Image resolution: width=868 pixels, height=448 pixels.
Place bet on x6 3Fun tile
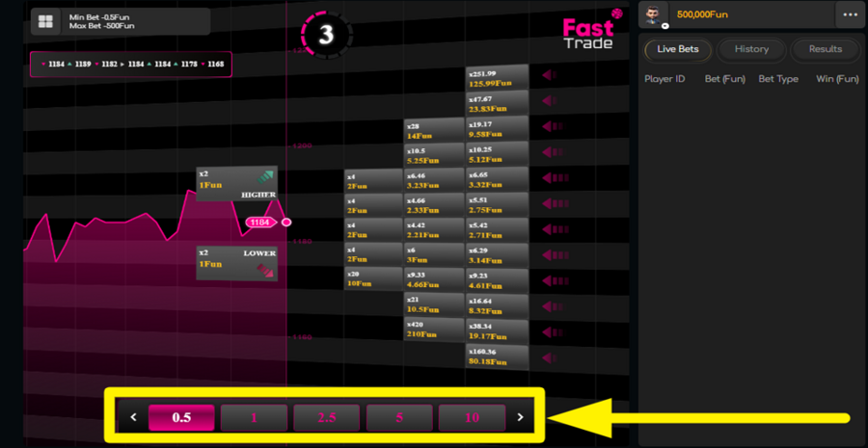click(x=434, y=255)
